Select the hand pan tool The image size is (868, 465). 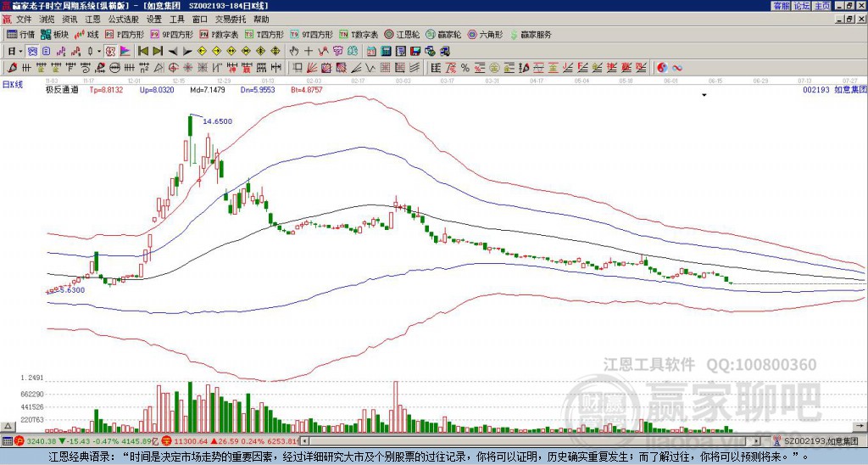click(x=293, y=52)
